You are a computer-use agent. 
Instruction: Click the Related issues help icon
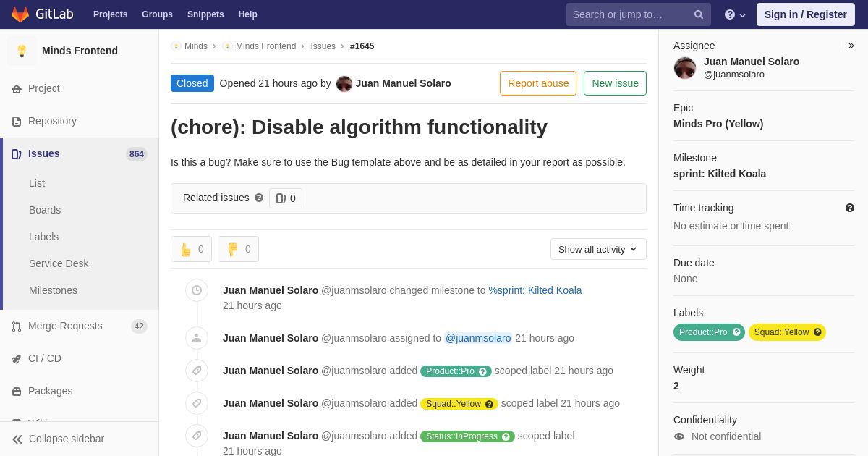point(259,198)
